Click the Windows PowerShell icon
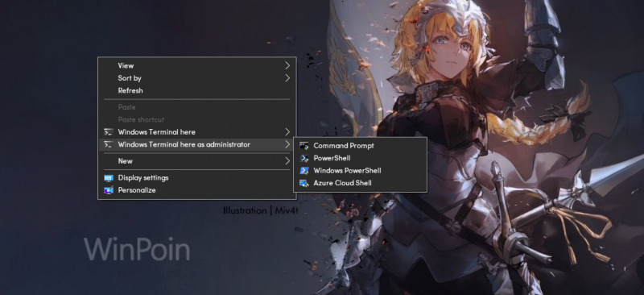The height and width of the screenshot is (295, 644). point(304,170)
